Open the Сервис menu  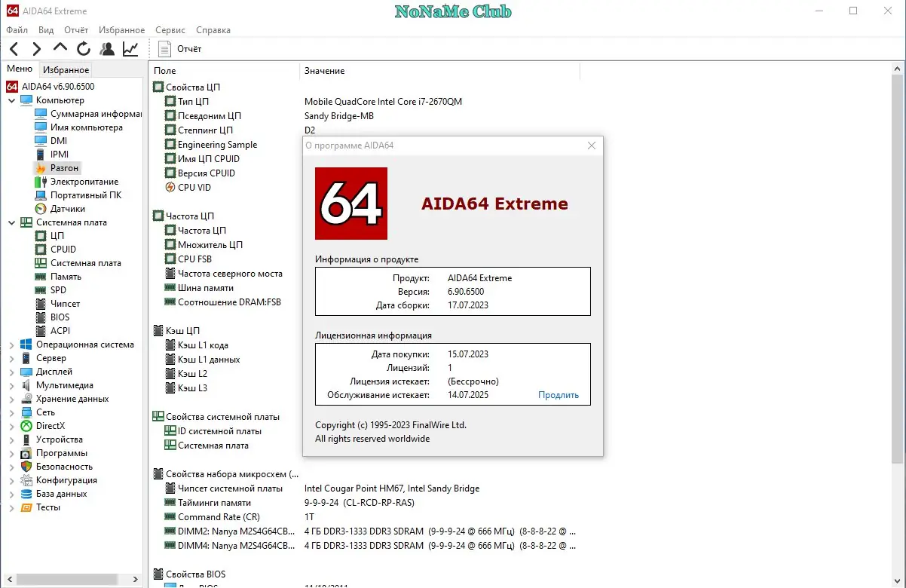click(x=170, y=30)
